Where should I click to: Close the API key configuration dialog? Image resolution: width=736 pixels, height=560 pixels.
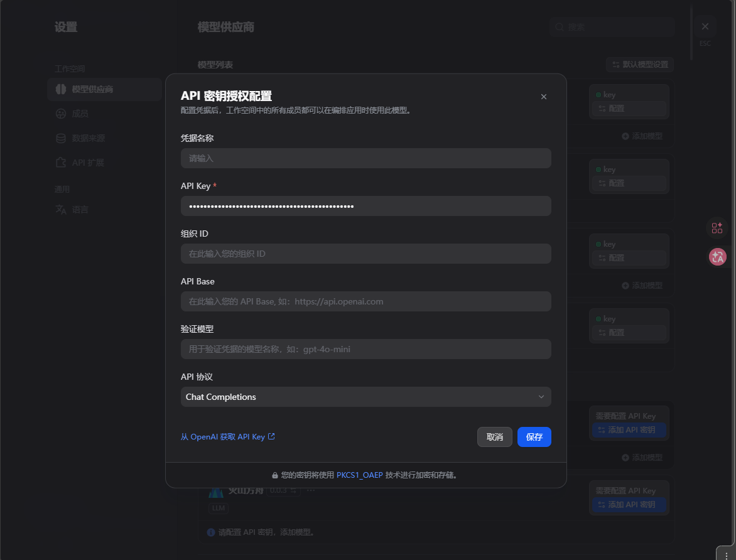[544, 97]
